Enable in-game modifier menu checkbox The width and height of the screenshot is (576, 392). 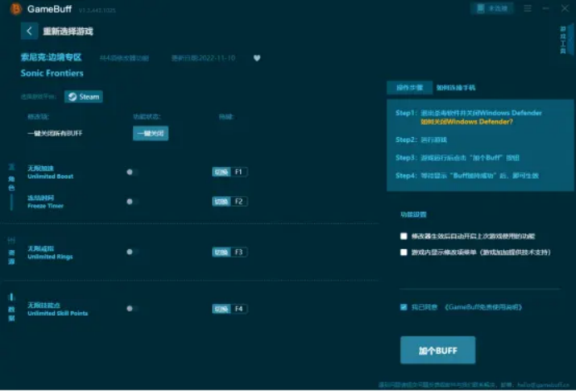pos(404,252)
